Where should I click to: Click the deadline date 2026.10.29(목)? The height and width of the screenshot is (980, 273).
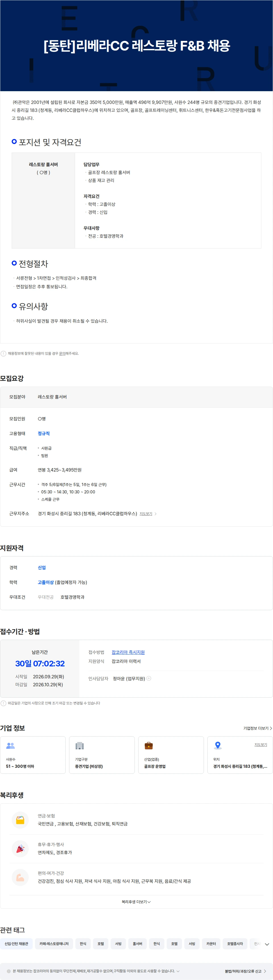click(48, 684)
